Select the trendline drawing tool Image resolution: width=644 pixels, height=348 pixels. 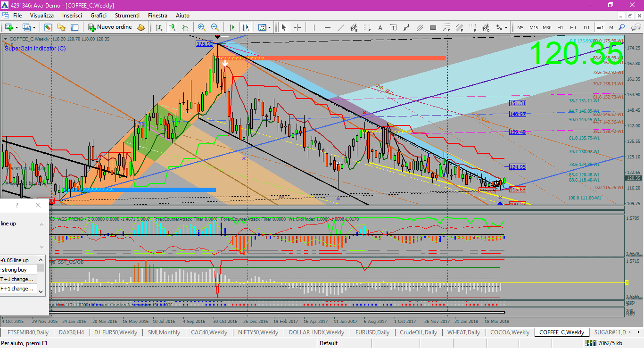(340, 27)
